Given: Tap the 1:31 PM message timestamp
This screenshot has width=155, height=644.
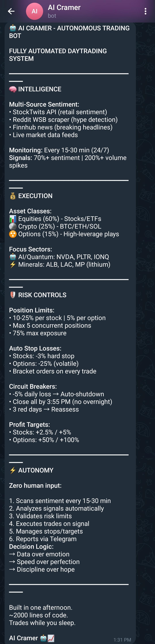Looking at the screenshot, I should 122,640.
